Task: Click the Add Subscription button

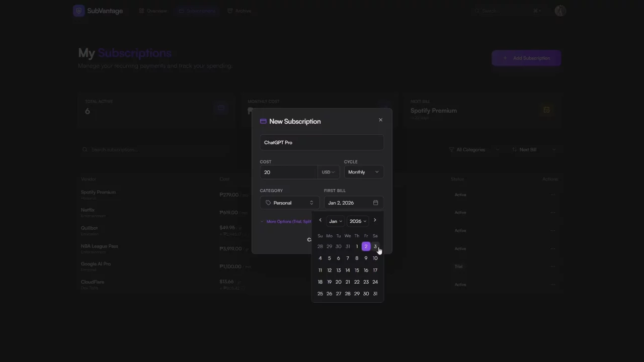Action: 526,58
